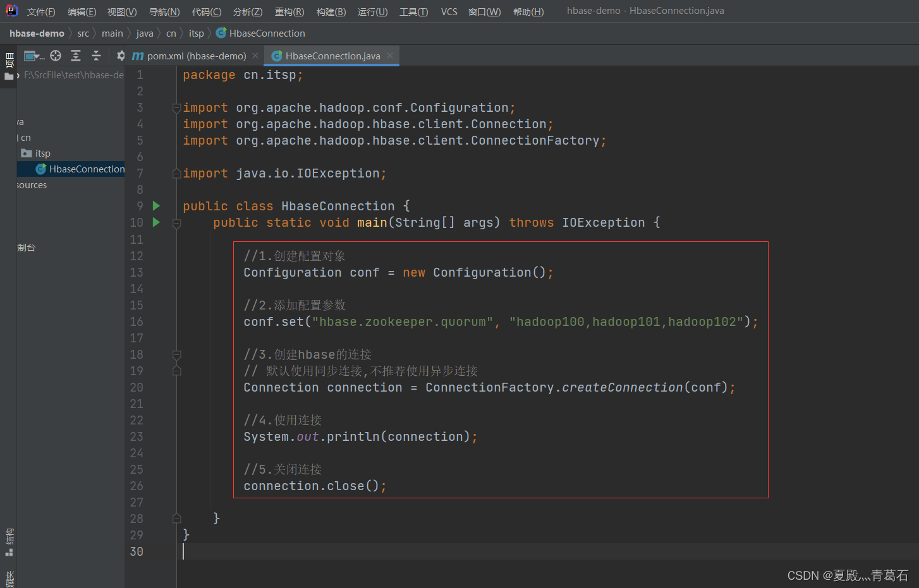Click the fold end marker at line 19
Image resolution: width=919 pixels, height=588 pixels.
click(x=177, y=371)
